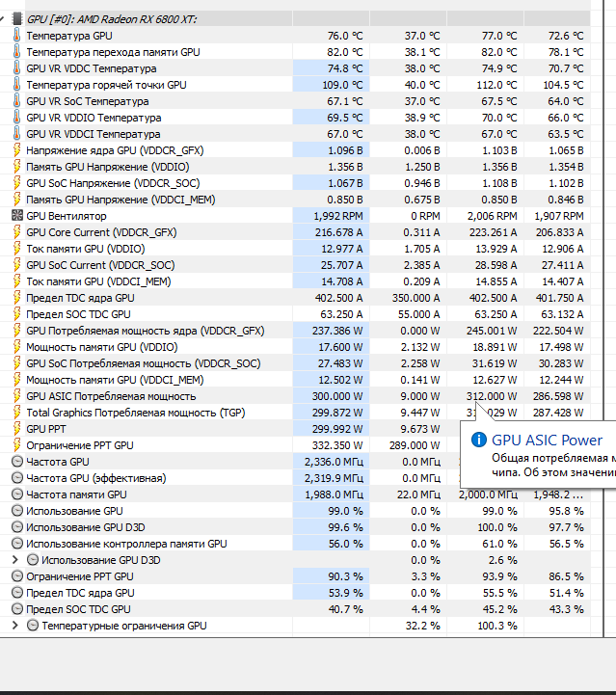Click lightning icon of Total Graphics Потребляемая мощность (TGP)

click(x=16, y=413)
